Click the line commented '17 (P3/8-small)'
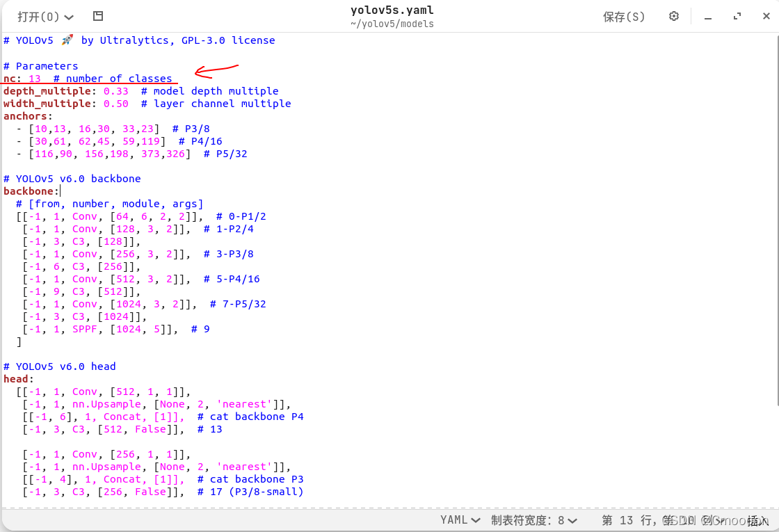Screen dimensions: 779x532 pos(163,491)
